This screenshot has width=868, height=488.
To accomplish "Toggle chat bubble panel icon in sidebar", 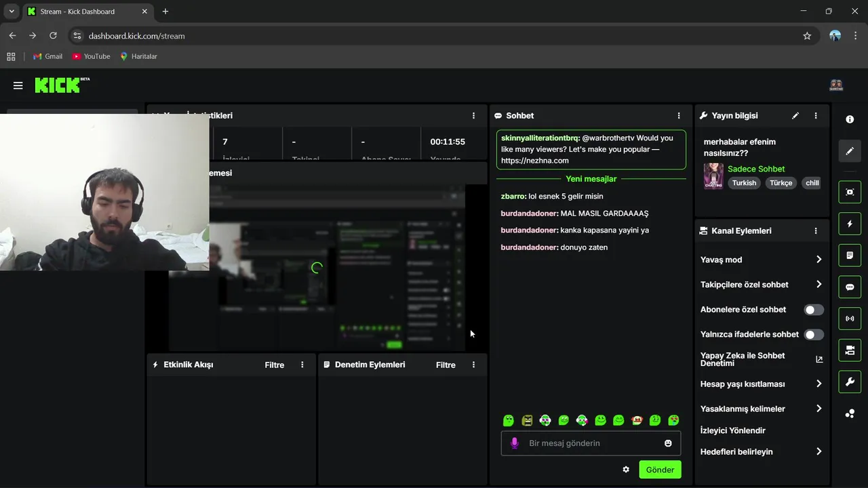I will (850, 287).
